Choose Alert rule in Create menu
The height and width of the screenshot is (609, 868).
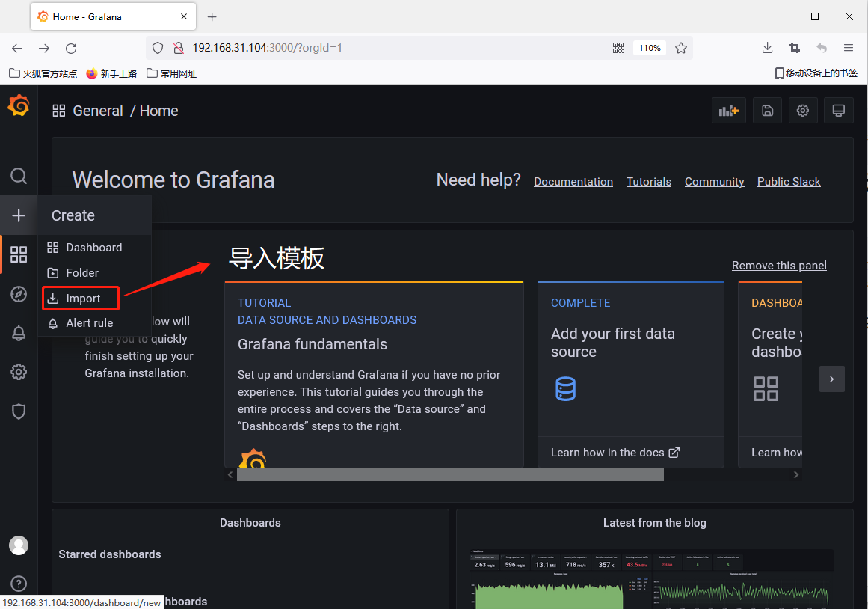click(89, 323)
